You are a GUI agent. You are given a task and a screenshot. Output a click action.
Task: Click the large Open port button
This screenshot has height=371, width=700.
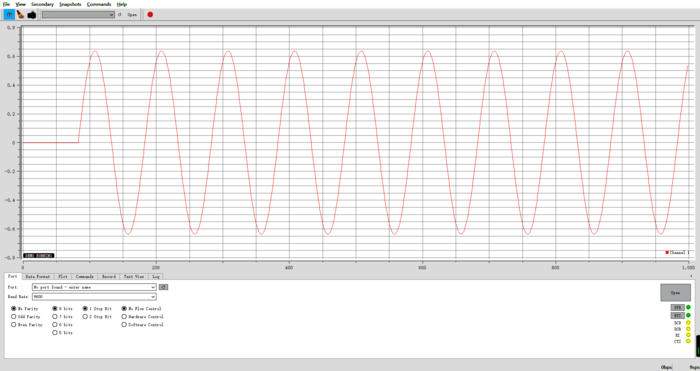[675, 293]
